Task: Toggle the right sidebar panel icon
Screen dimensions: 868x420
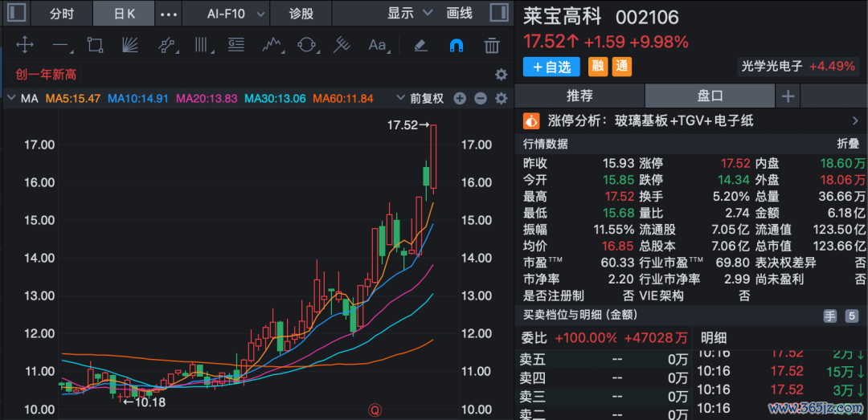Action: 499,14
